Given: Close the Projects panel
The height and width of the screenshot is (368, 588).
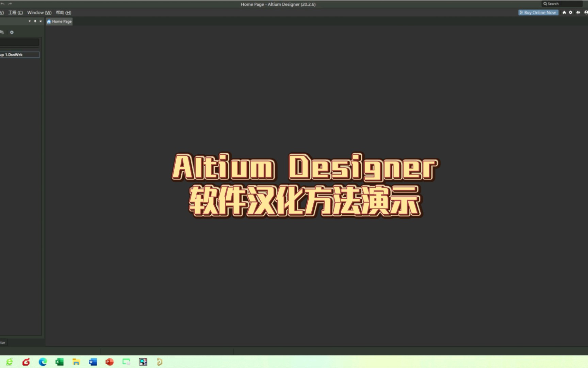Looking at the screenshot, I should click(40, 21).
